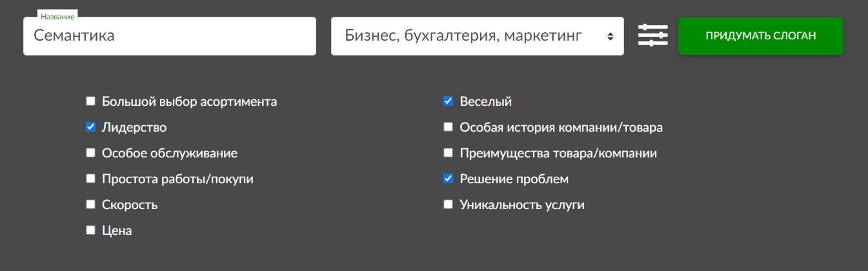Click the Веселый label text
Viewport: 868px width, 271px height.
tap(485, 102)
